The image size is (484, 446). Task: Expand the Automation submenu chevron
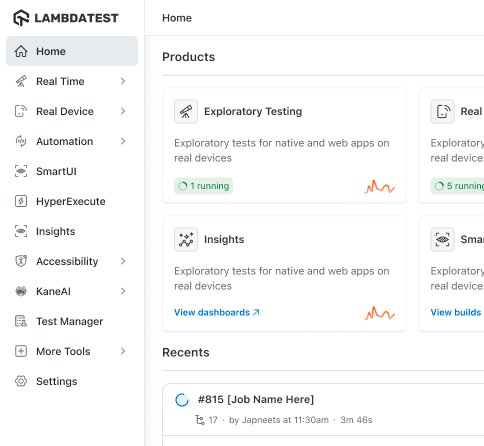coord(123,141)
